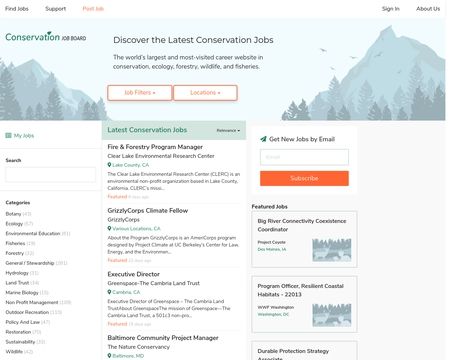This screenshot has height=360, width=450.
Task: Click The Nature Conservancy company name
Action: click(x=138, y=347)
